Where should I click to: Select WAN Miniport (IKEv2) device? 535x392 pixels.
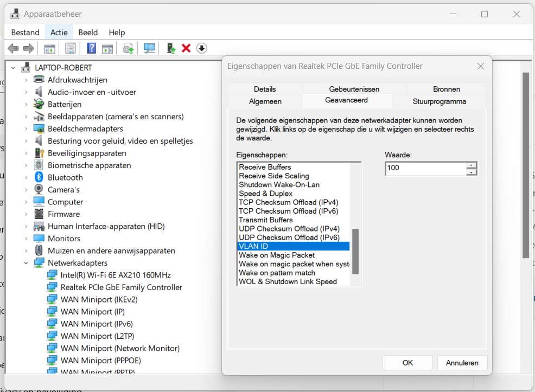tap(99, 300)
